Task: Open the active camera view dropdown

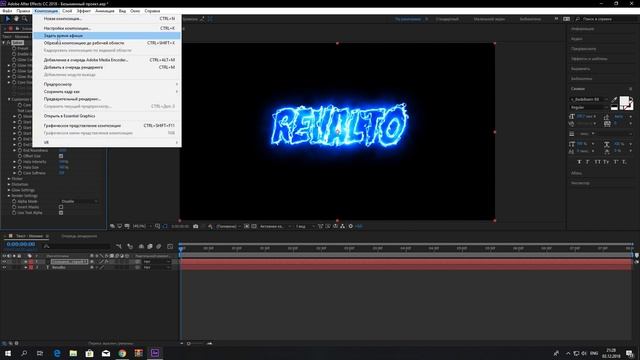Action: click(276, 226)
